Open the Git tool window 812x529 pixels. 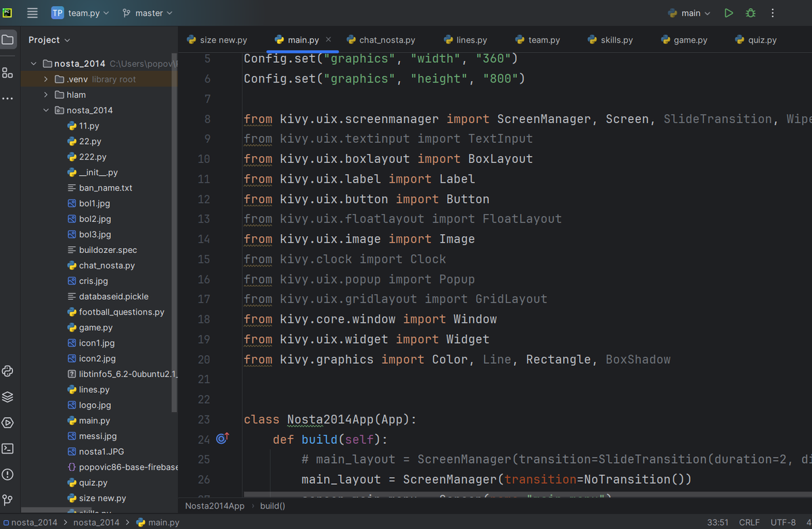click(7, 500)
